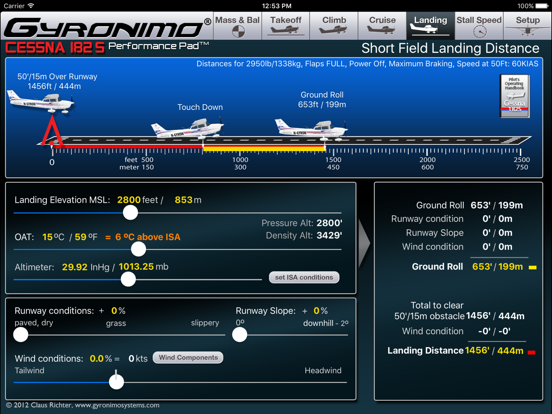Tap the '6 °C above ISA' text
Screen dimensions: 552x414
click(148, 237)
